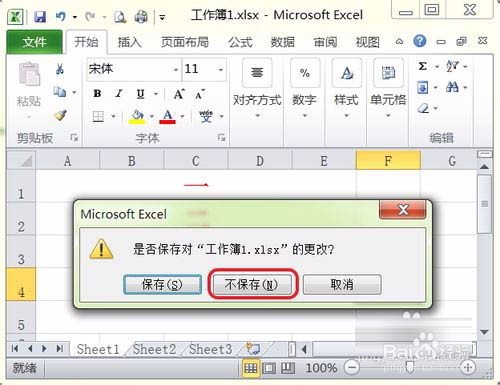Click the Increase Font Size icon

(179, 94)
